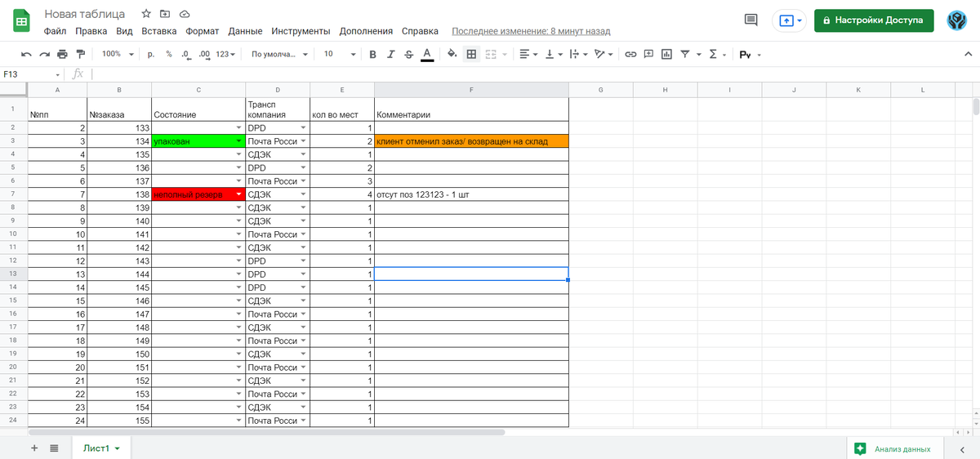Open the font size 10 dropdown
This screenshot has width=980, height=459.
coord(340,54)
